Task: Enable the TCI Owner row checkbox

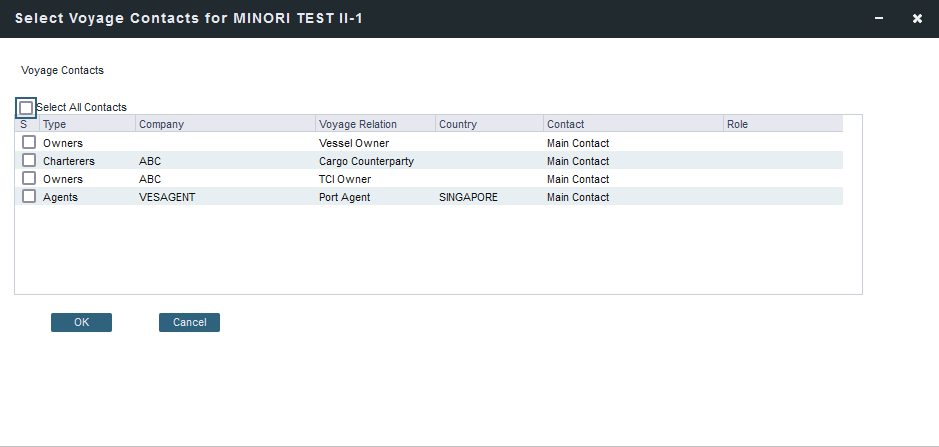Action: [x=29, y=179]
